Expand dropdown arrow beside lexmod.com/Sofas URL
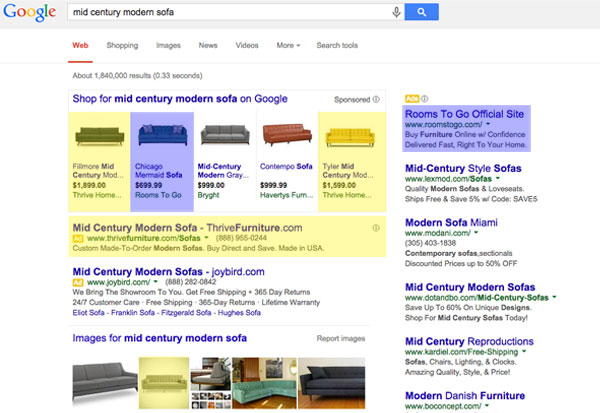The height and width of the screenshot is (413, 600). [498, 178]
